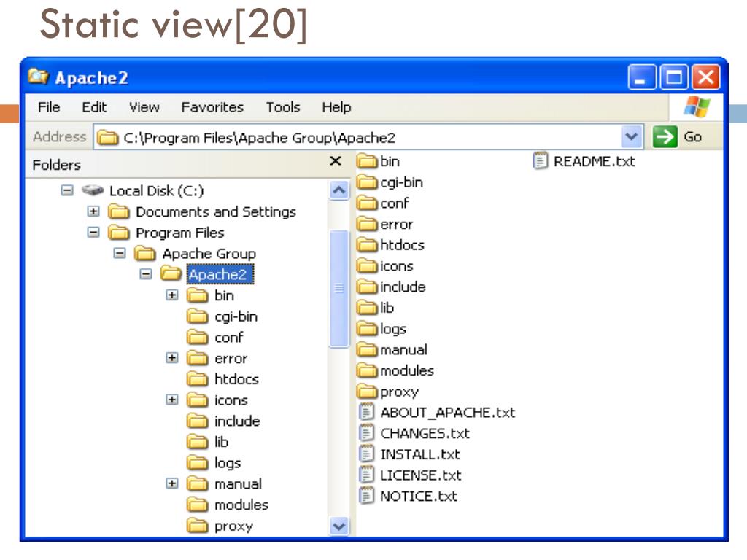The width and height of the screenshot is (747, 560).
Task: Open the View menu
Action: point(144,107)
